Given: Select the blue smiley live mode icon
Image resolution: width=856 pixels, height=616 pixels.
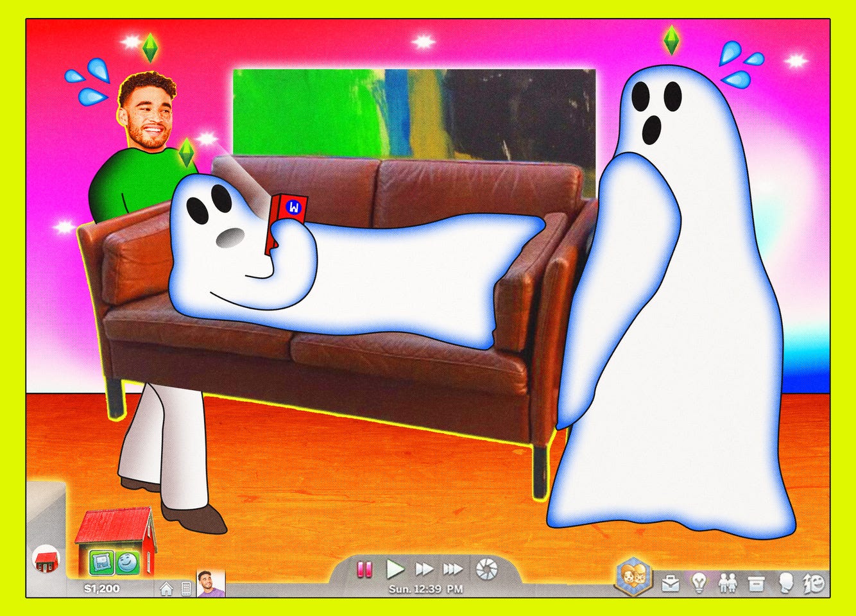Looking at the screenshot, I should (127, 563).
